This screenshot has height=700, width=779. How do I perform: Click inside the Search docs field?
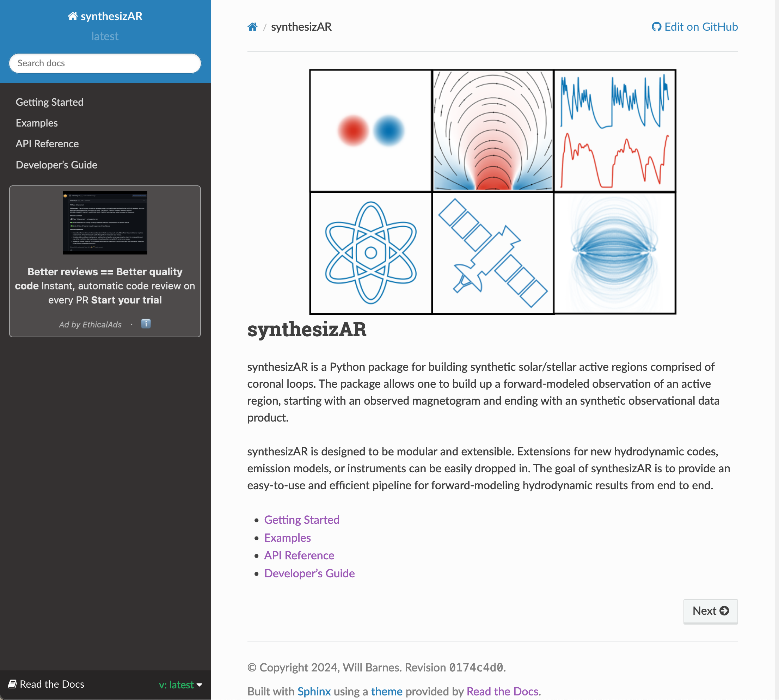[105, 63]
